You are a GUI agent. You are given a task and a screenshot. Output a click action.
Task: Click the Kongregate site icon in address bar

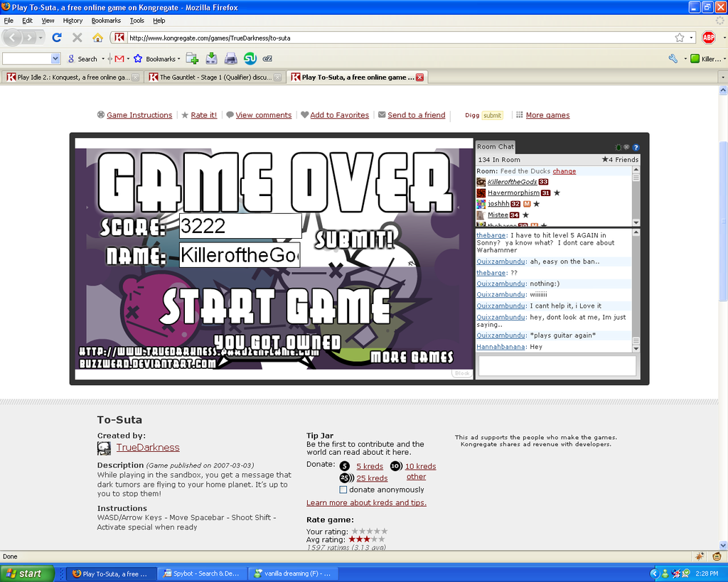(119, 38)
